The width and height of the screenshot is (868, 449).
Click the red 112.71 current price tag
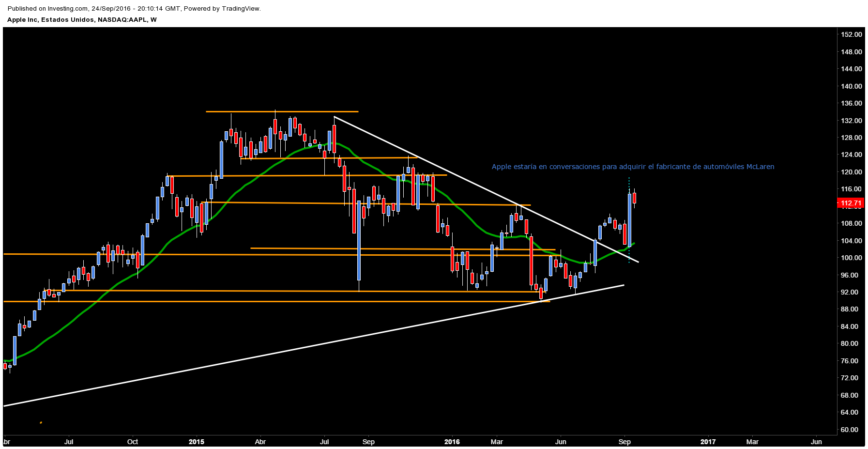click(851, 203)
